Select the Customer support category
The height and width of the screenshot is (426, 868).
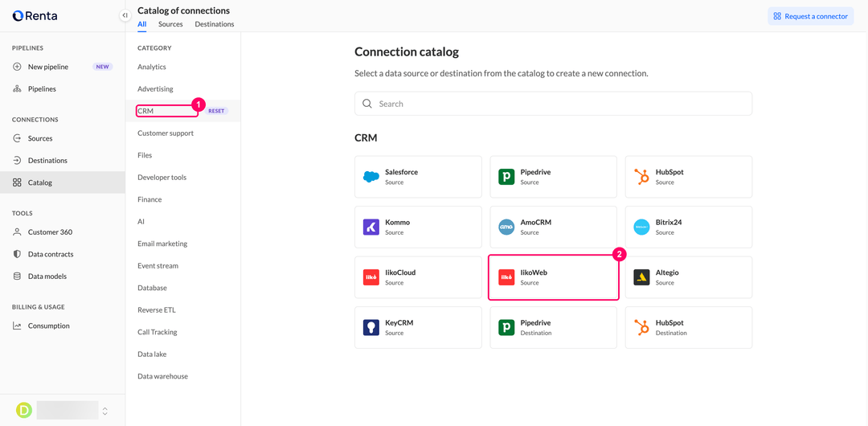coord(166,133)
